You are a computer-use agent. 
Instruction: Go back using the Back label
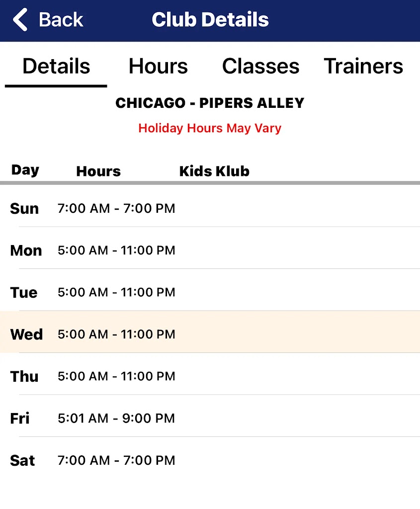(61, 20)
